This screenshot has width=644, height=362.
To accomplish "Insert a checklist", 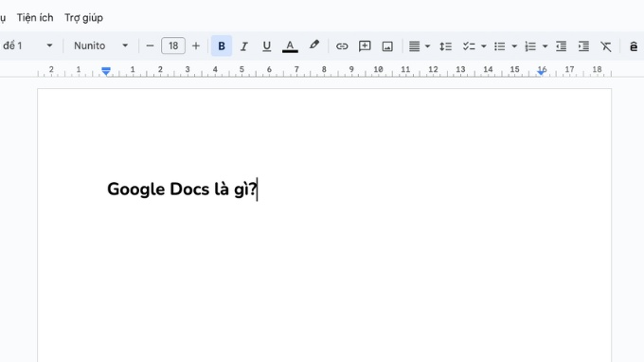I will (469, 46).
